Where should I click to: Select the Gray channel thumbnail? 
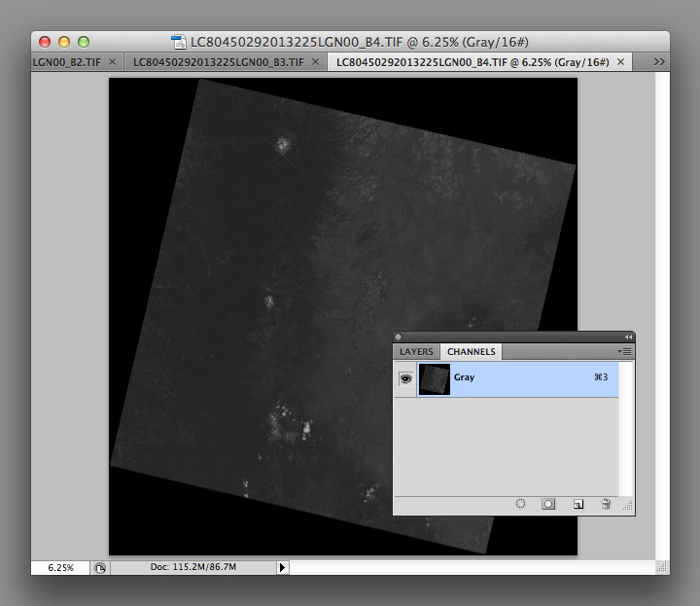(x=435, y=379)
